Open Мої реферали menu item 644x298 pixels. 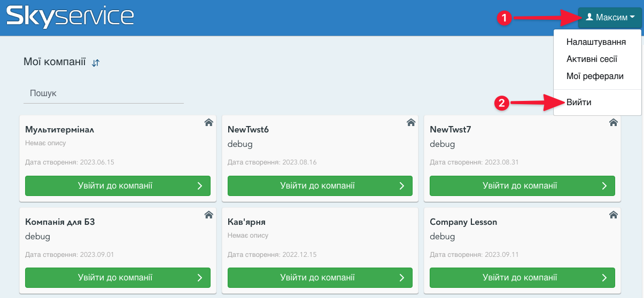(x=595, y=76)
